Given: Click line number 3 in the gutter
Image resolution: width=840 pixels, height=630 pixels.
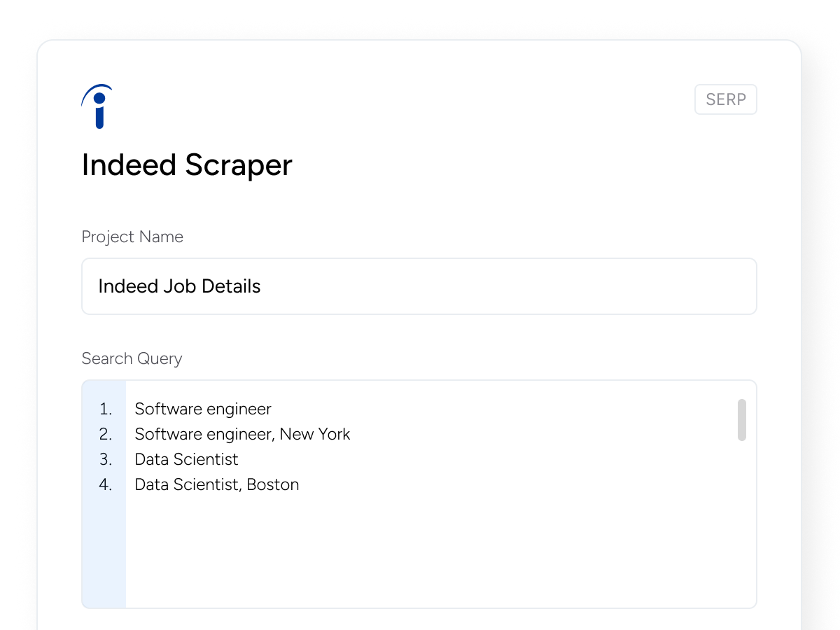Looking at the screenshot, I should 106,459.
